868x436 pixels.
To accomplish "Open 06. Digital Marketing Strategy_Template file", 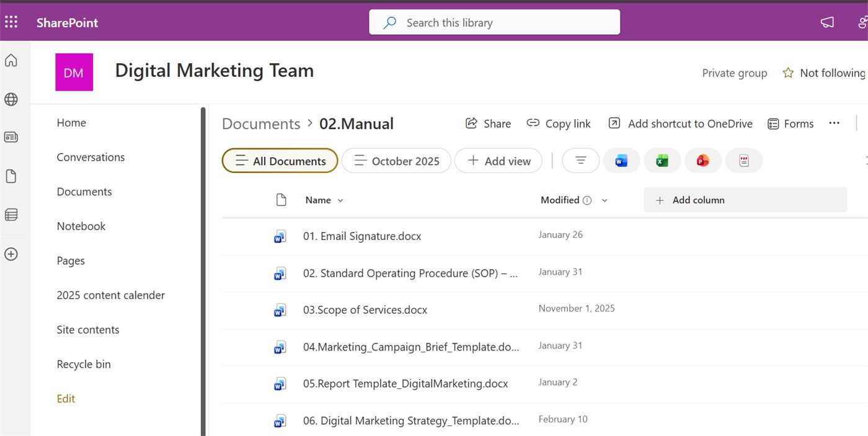I will pos(411,421).
